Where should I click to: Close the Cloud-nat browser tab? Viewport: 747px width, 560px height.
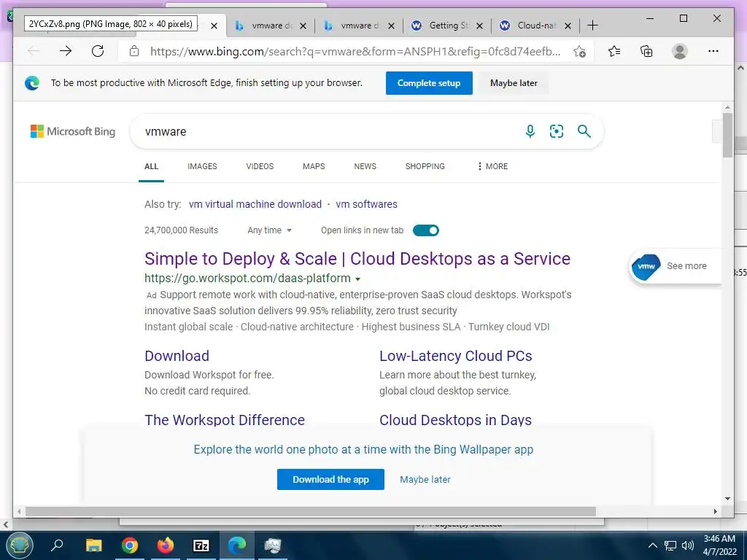[568, 26]
